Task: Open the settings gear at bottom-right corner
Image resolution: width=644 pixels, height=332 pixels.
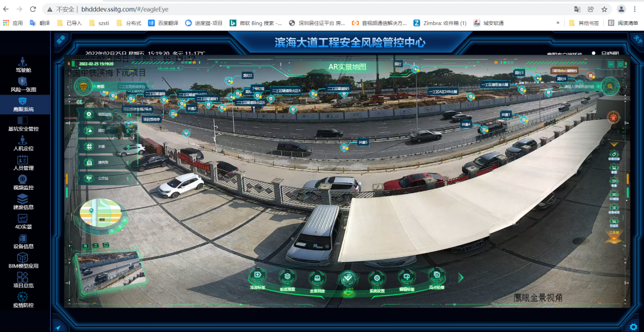Action: coord(633,326)
